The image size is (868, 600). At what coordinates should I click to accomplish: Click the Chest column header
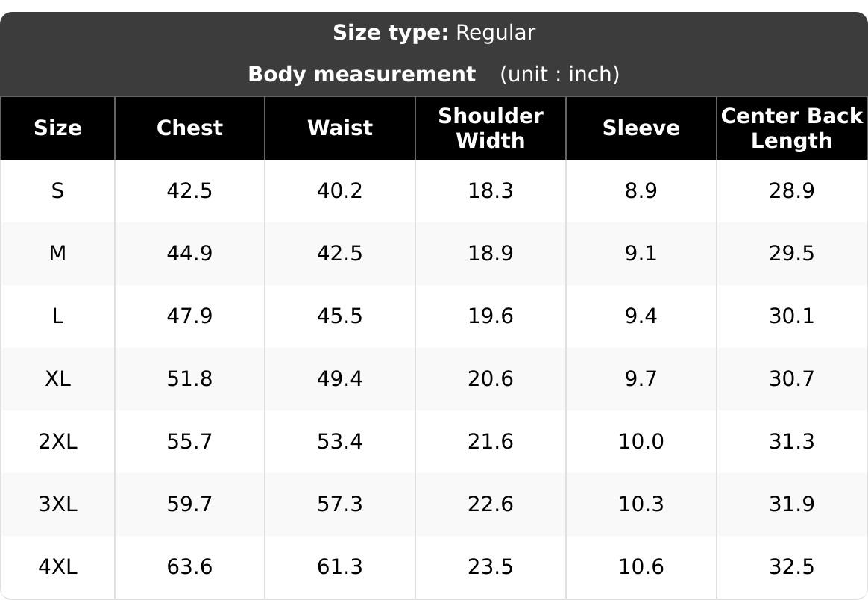[189, 128]
